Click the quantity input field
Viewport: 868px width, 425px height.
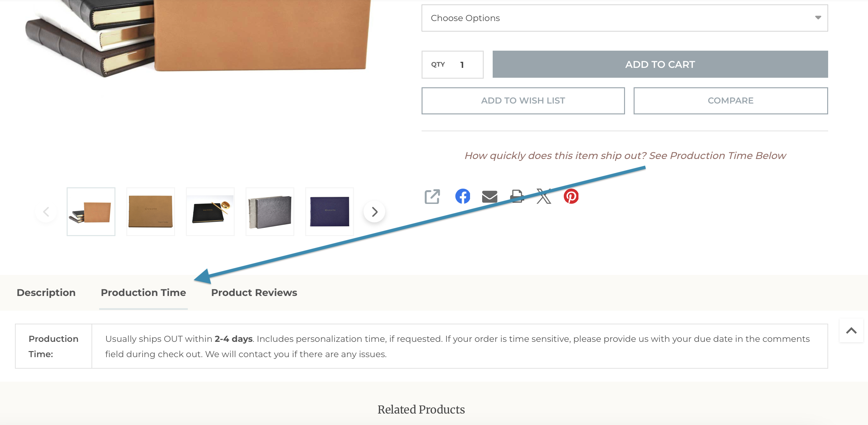[452, 65]
